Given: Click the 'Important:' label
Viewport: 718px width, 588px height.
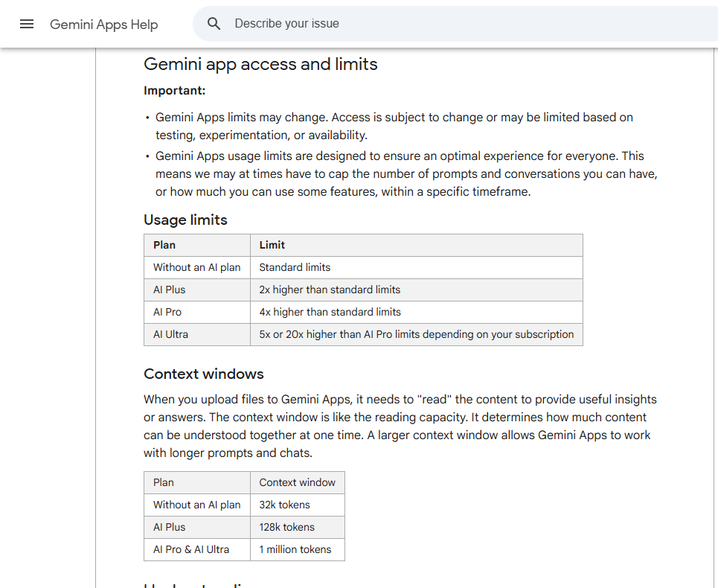Looking at the screenshot, I should 174,91.
